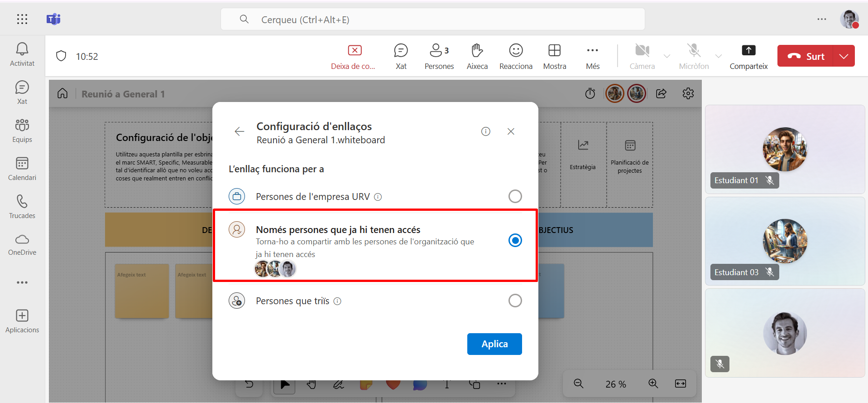Click the red Surt leave button
The image size is (868, 403).
click(x=806, y=56)
